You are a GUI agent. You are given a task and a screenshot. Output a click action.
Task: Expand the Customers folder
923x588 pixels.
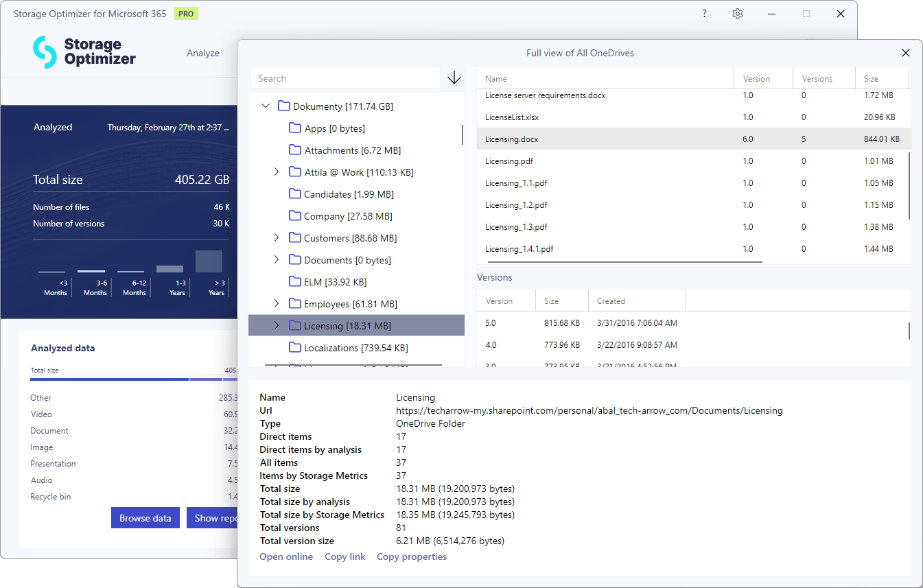(x=277, y=237)
